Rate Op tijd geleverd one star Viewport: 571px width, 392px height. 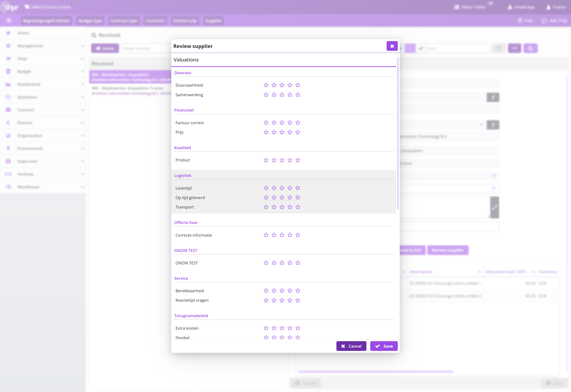click(x=266, y=197)
